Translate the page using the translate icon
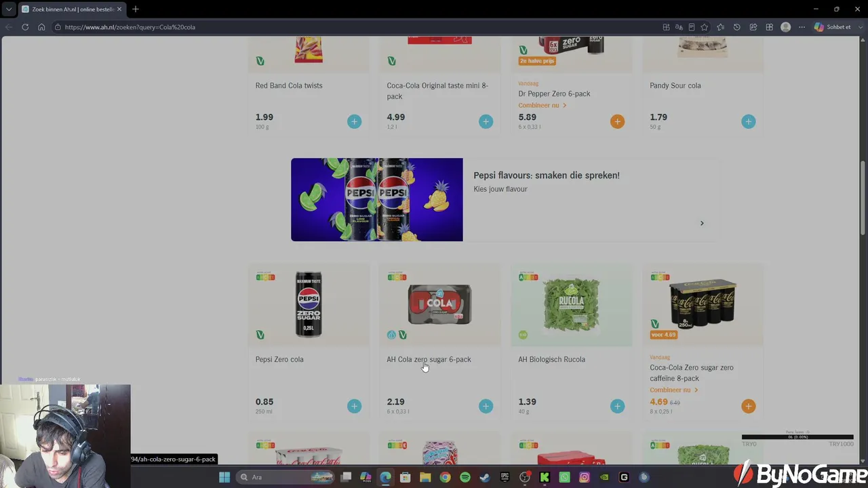 (679, 27)
